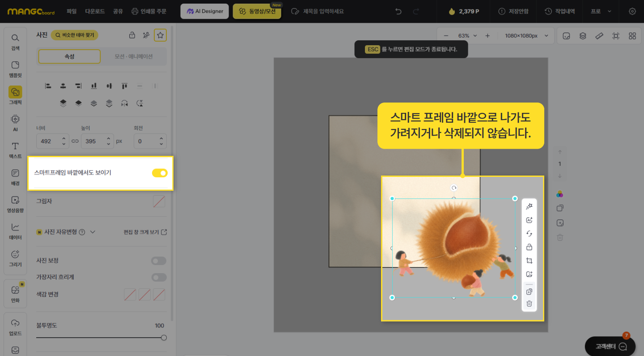Click the 높이 height stepper arrows
This screenshot has height=356, width=644.
(x=109, y=141)
